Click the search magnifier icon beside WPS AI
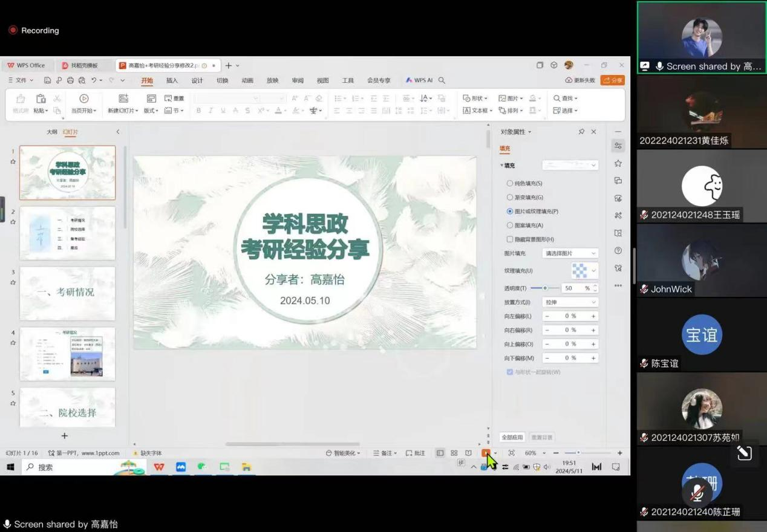 coord(442,80)
